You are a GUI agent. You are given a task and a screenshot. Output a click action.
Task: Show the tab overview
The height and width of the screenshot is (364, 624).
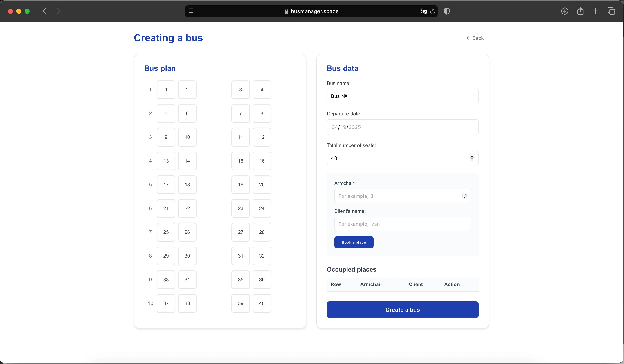coord(611,11)
